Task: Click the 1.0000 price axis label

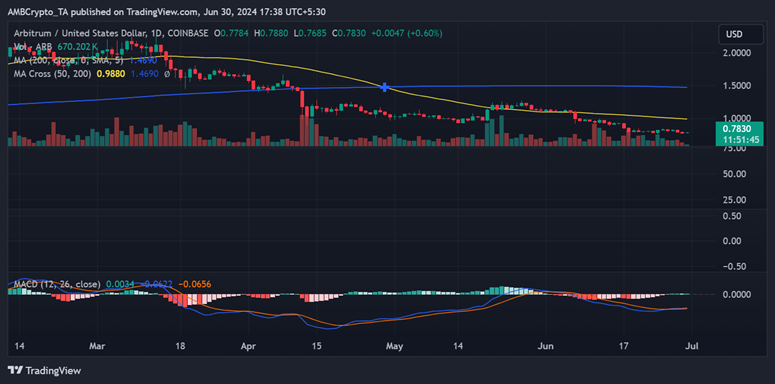Action: click(x=736, y=119)
